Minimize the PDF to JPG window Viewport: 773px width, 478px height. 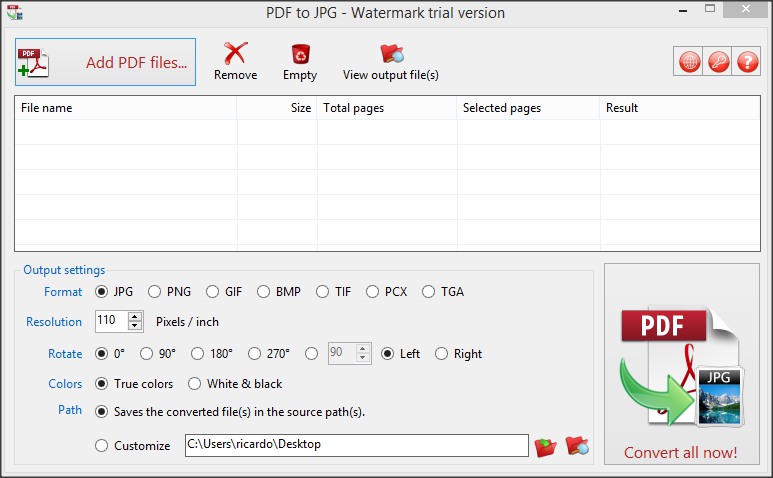coord(683,10)
